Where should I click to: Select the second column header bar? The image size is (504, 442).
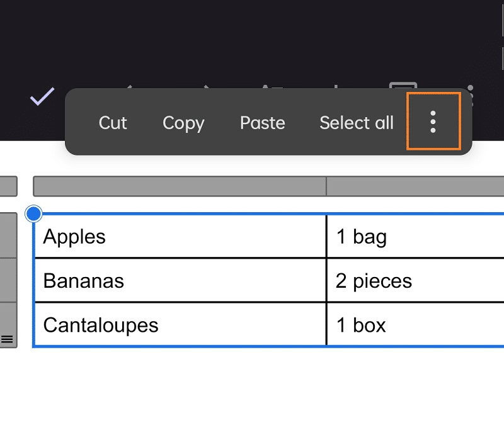click(415, 186)
